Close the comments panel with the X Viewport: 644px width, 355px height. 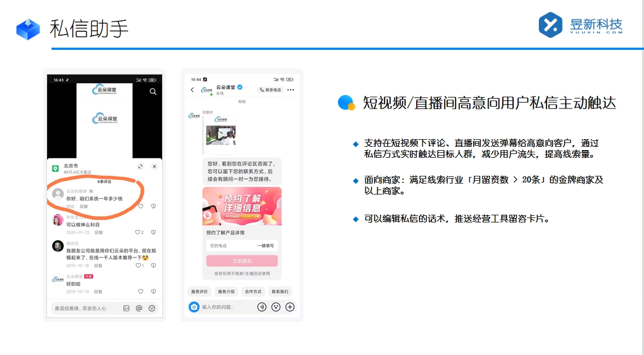point(154,167)
